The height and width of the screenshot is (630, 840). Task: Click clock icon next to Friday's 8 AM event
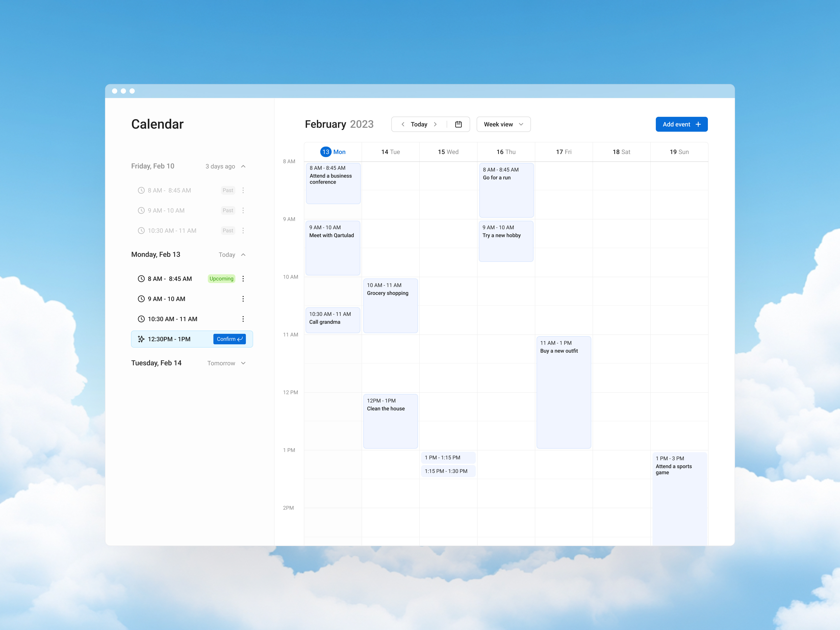(x=141, y=190)
